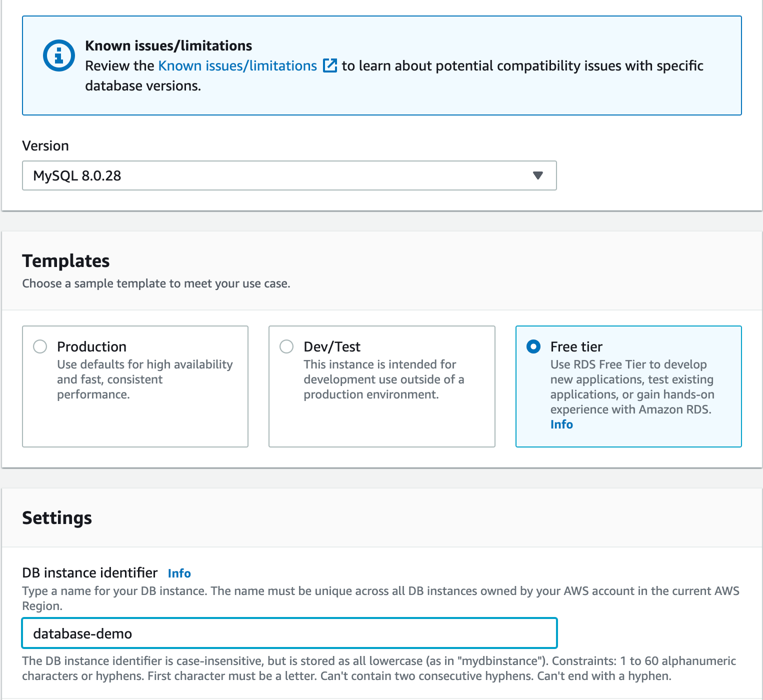Click the Templates section heading
The width and height of the screenshot is (763, 700).
pos(66,261)
